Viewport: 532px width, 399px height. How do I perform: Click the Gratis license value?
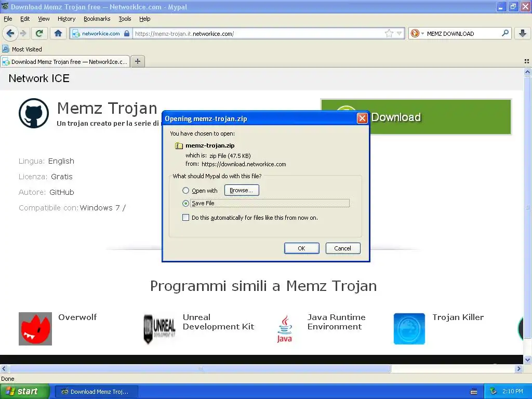(62, 177)
